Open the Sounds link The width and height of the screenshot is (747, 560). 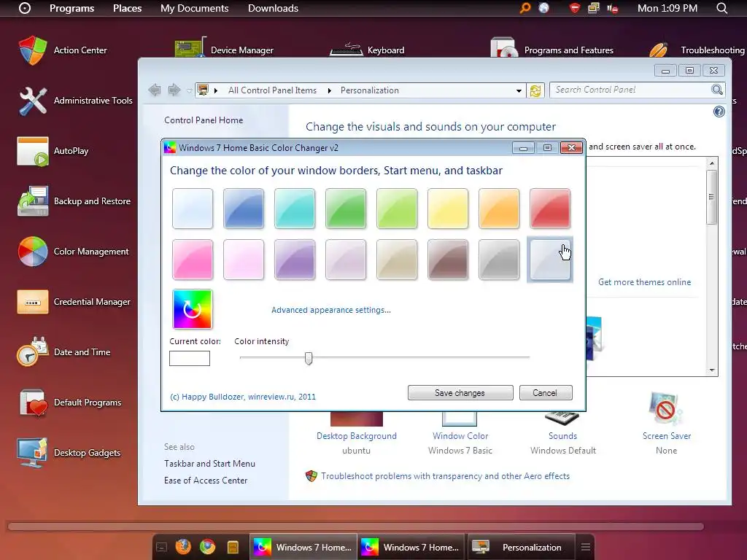562,436
